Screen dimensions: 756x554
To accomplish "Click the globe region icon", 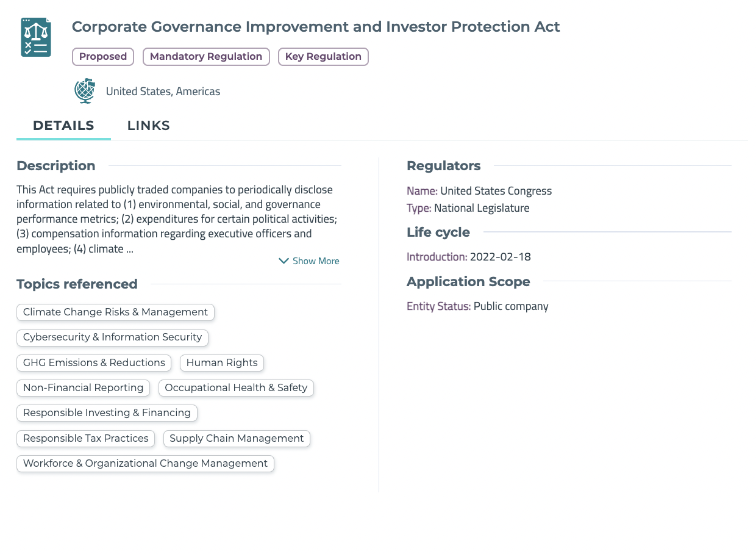I will [85, 91].
